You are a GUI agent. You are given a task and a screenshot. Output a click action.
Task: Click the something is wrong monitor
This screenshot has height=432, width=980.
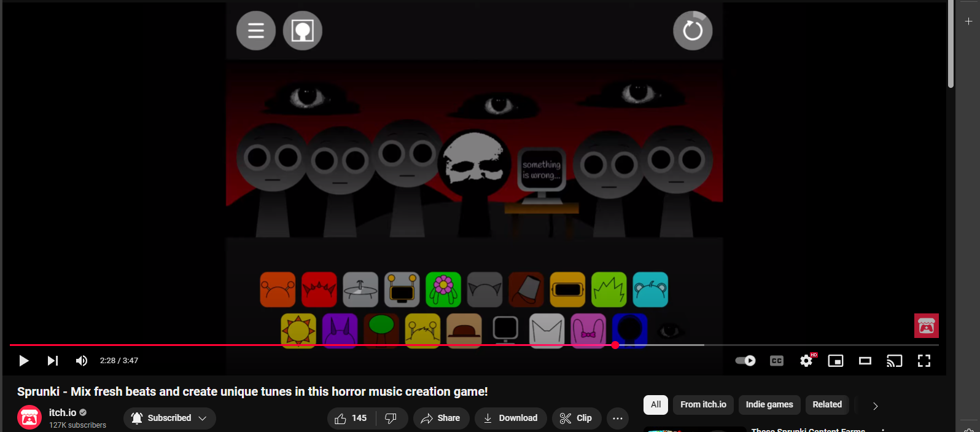tap(541, 176)
